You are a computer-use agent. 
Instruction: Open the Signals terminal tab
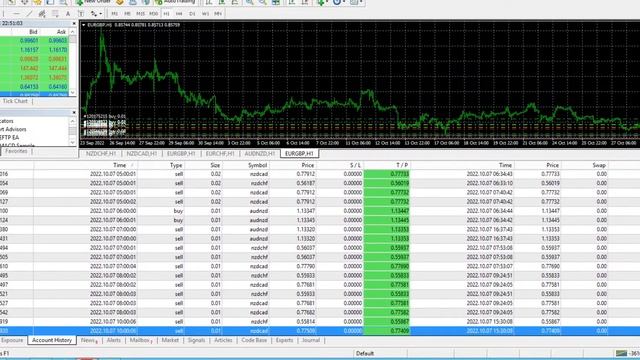(196, 340)
